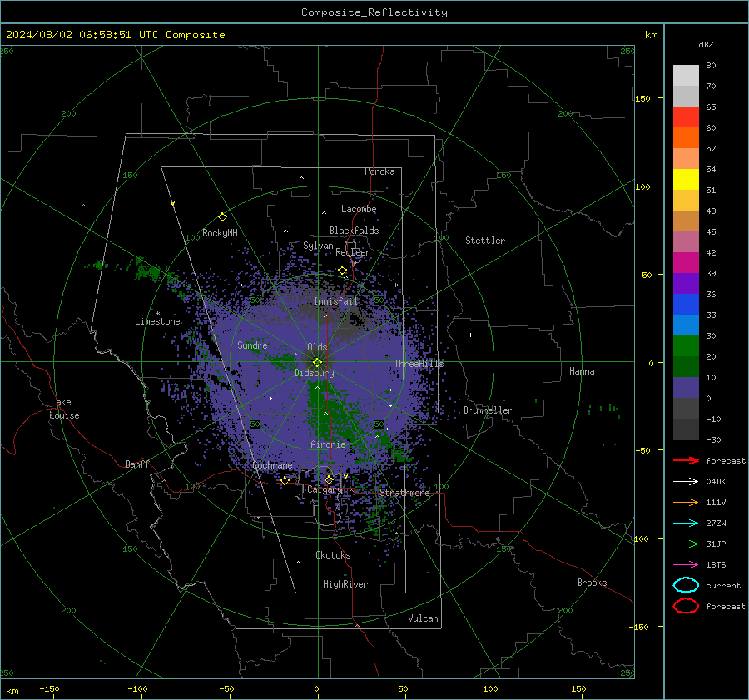This screenshot has width=749, height=700.
Task: Click the green 31JP arrow in legend
Action: pyautogui.click(x=686, y=544)
